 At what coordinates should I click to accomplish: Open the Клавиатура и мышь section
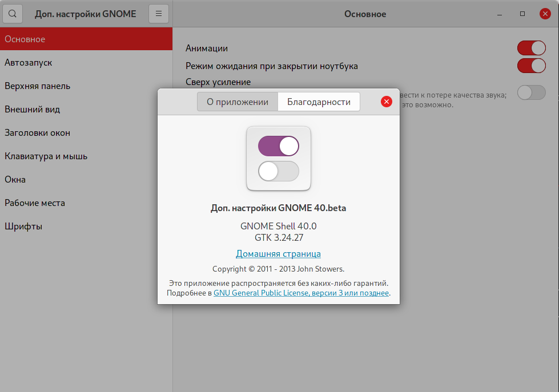pyautogui.click(x=86, y=156)
